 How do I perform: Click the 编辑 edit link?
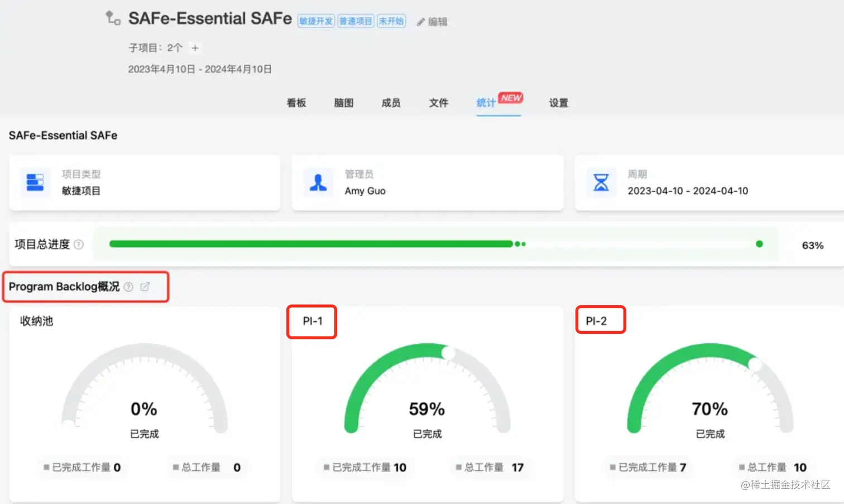(438, 22)
